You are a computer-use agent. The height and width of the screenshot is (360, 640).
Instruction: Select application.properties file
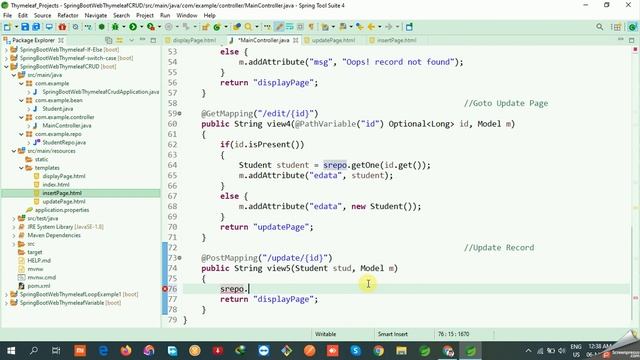click(x=62, y=210)
